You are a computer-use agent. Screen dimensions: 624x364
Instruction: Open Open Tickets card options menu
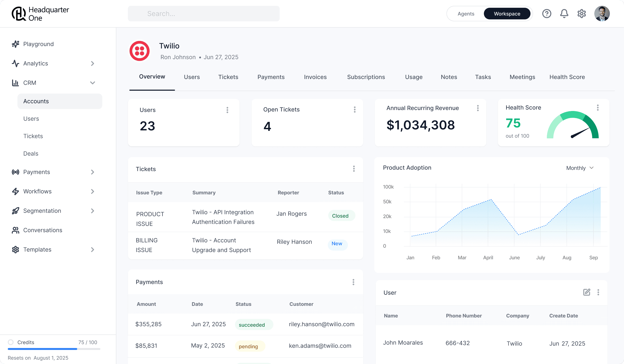coord(355,110)
